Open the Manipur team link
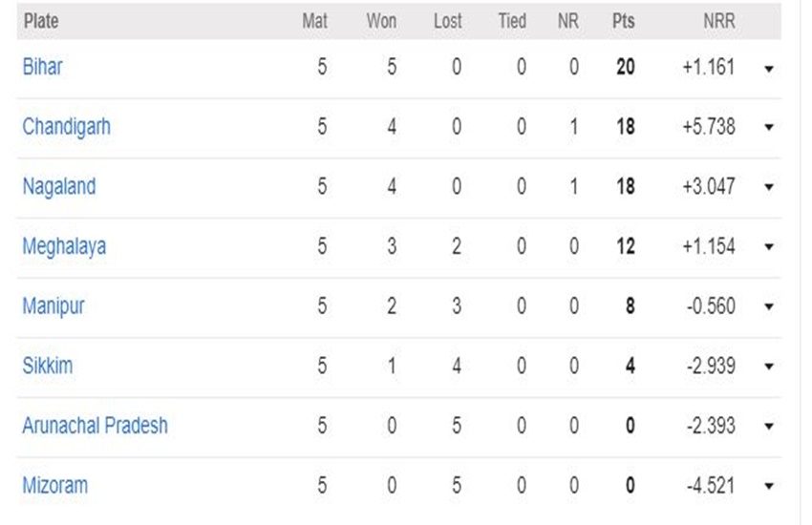The height and width of the screenshot is (525, 812). point(53,306)
